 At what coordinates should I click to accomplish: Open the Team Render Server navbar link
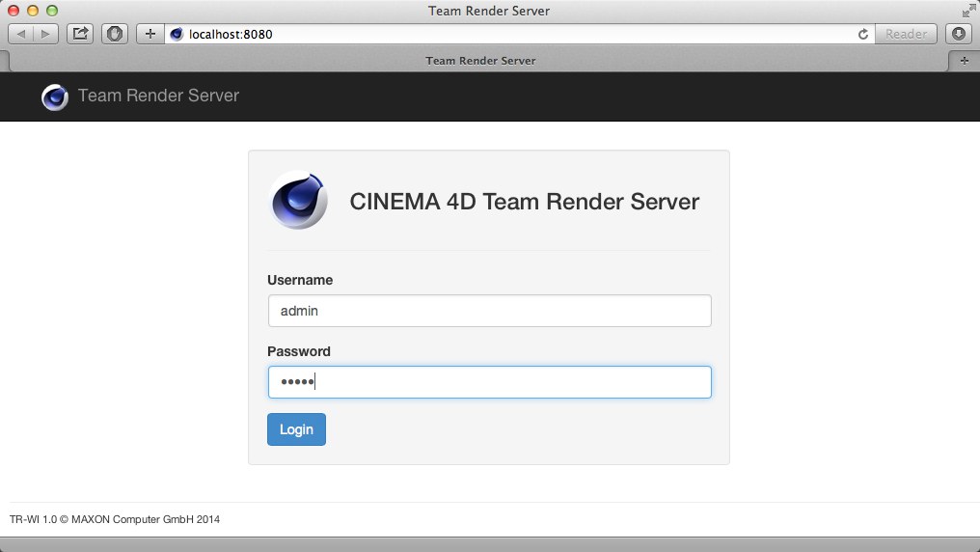[158, 96]
